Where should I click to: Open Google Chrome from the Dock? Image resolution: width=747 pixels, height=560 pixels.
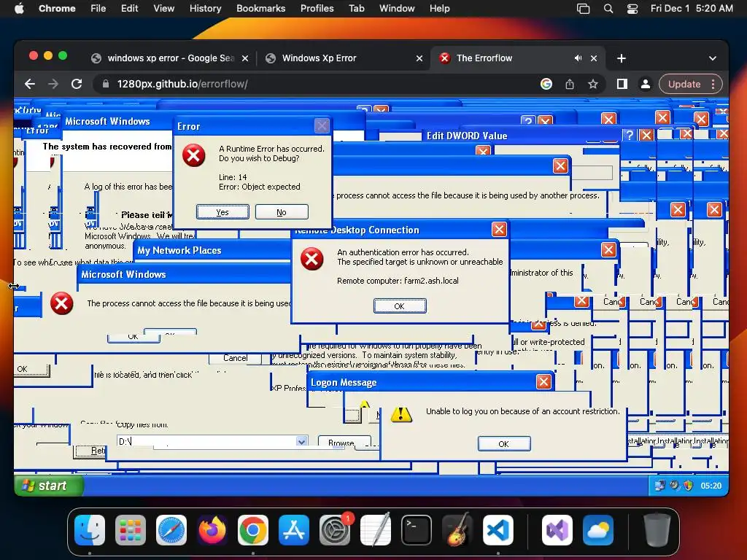tap(253, 530)
